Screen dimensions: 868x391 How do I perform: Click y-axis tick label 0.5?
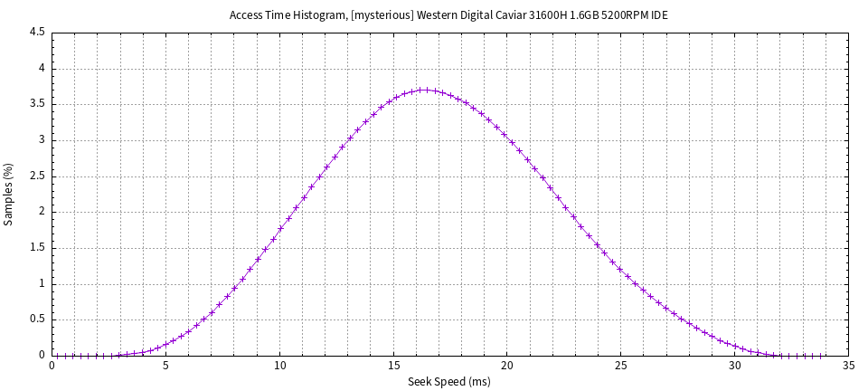point(37,319)
